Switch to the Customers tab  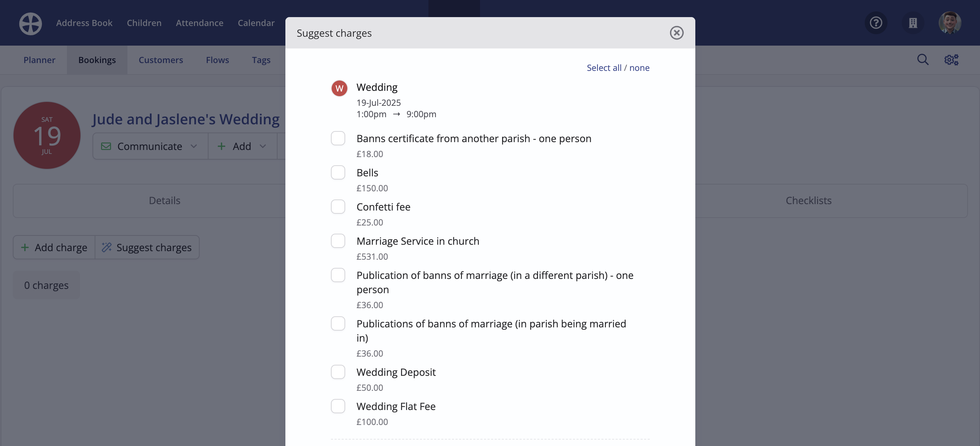point(160,60)
